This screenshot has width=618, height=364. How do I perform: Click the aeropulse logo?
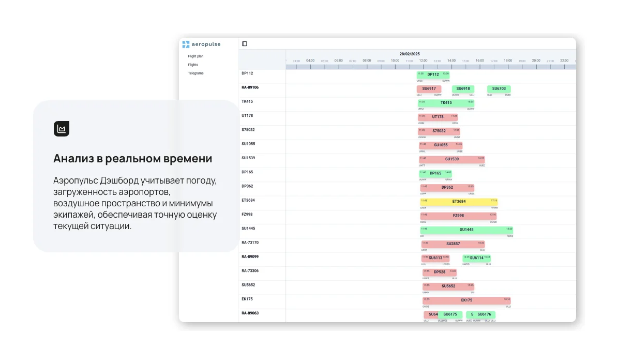(201, 44)
